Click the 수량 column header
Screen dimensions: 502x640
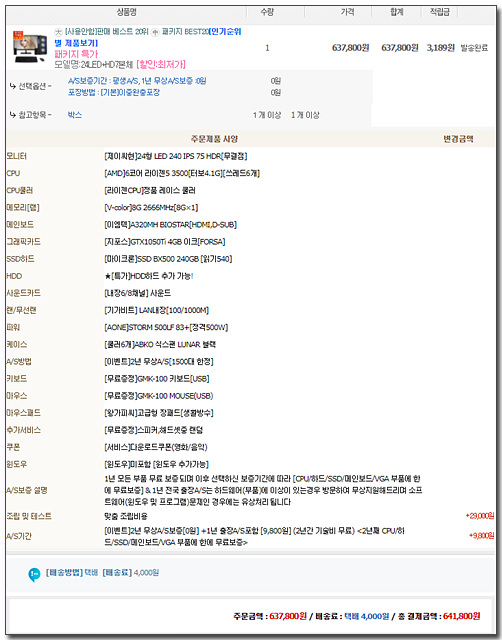(x=267, y=12)
